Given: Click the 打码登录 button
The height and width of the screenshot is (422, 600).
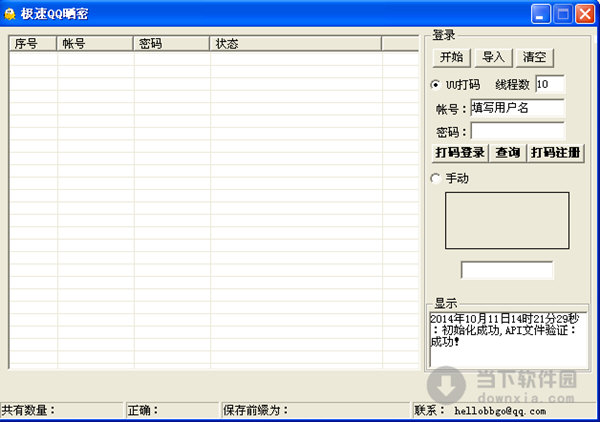Looking at the screenshot, I should [x=460, y=153].
